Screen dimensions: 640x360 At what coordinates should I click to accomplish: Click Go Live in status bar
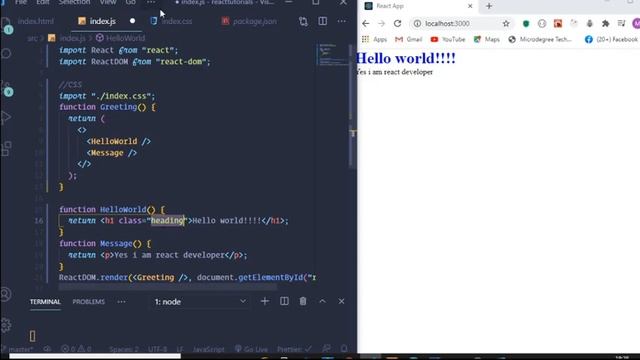251,349
